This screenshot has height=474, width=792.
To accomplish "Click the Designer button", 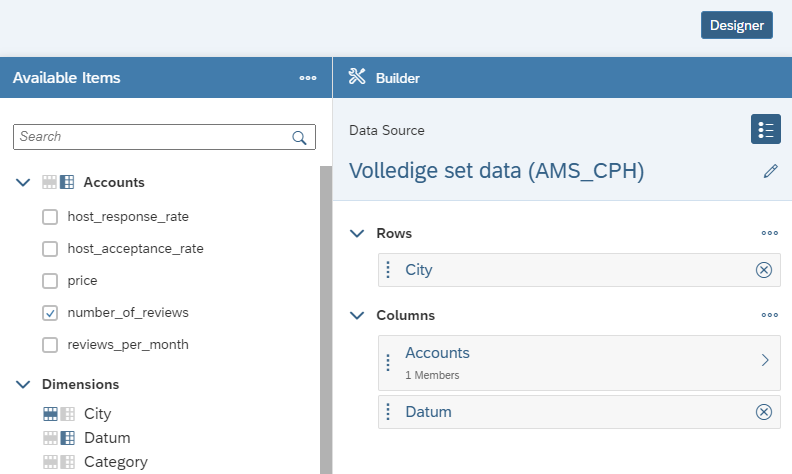I will click(736, 25).
